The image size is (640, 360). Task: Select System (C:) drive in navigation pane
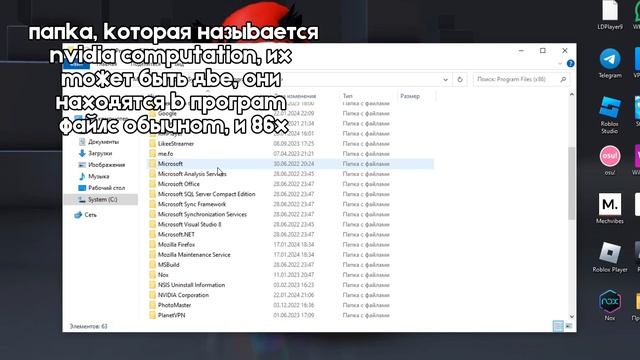[101, 200]
